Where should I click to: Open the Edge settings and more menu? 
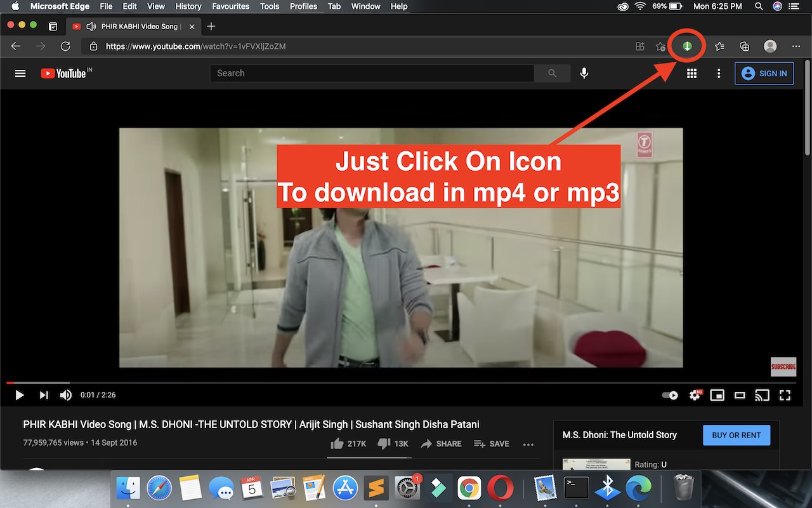796,46
